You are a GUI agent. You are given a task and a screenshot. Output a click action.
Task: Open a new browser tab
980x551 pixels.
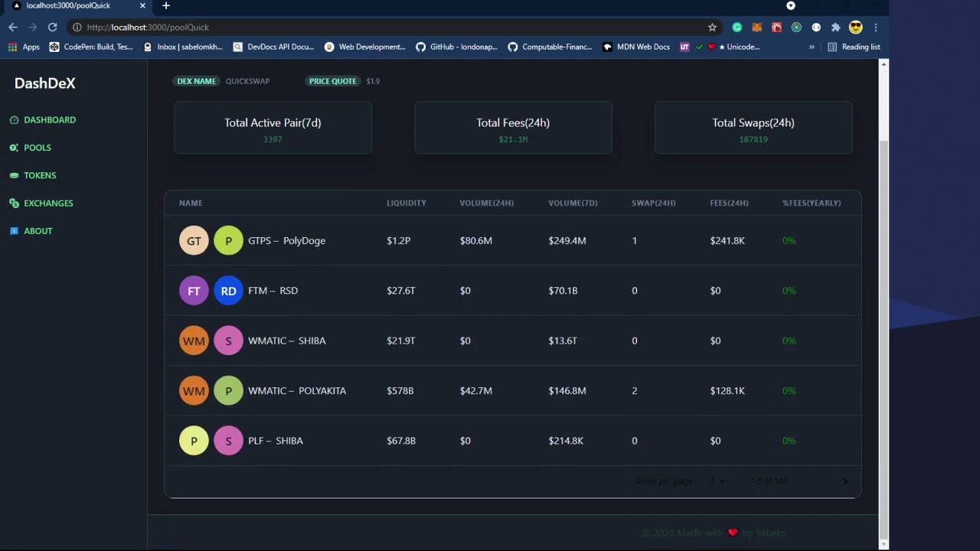pos(165,5)
